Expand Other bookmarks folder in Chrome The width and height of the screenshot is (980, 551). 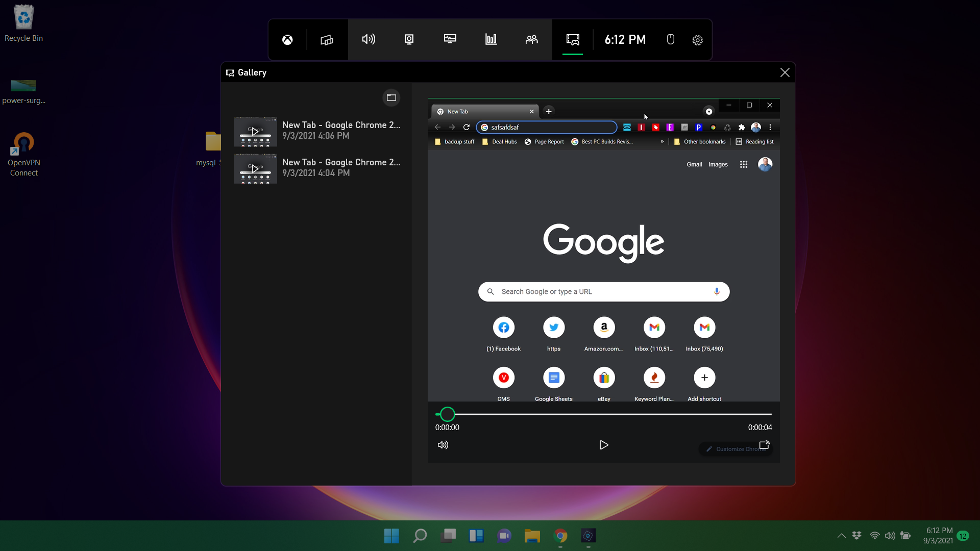click(699, 141)
